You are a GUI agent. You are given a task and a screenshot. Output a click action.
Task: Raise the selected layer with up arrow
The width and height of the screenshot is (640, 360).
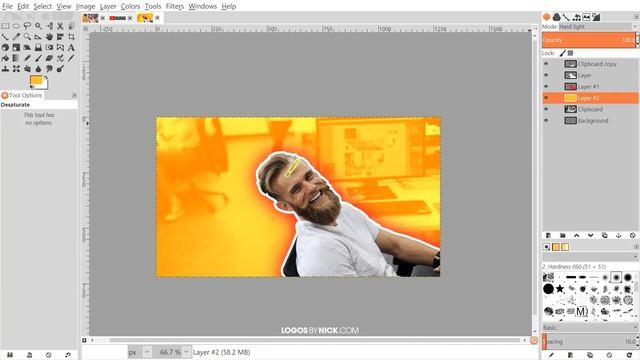576,236
